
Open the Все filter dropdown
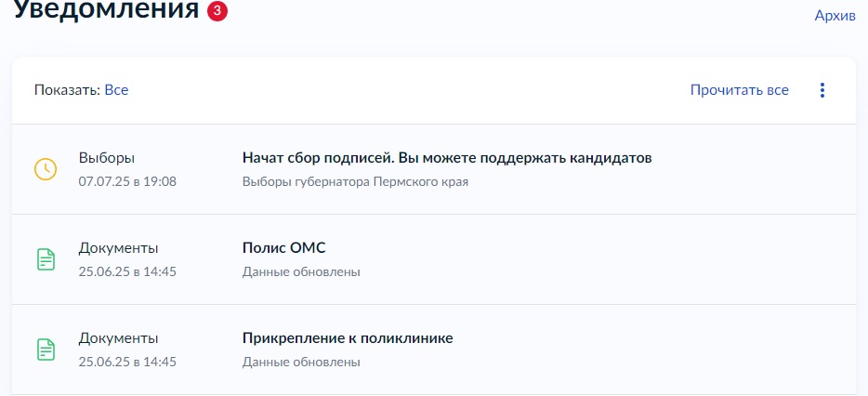pos(116,90)
